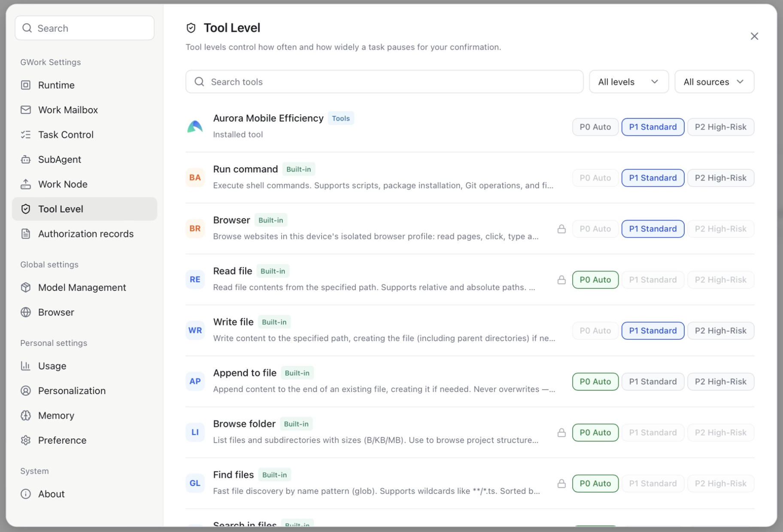Click the Aurora Mobile Efficiency tool icon
Image resolution: width=783 pixels, height=532 pixels.
click(195, 127)
